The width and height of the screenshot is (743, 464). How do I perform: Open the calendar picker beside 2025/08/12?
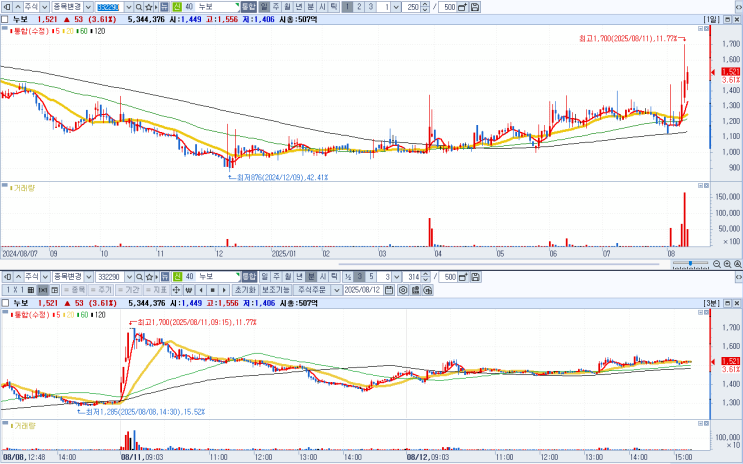[389, 290]
